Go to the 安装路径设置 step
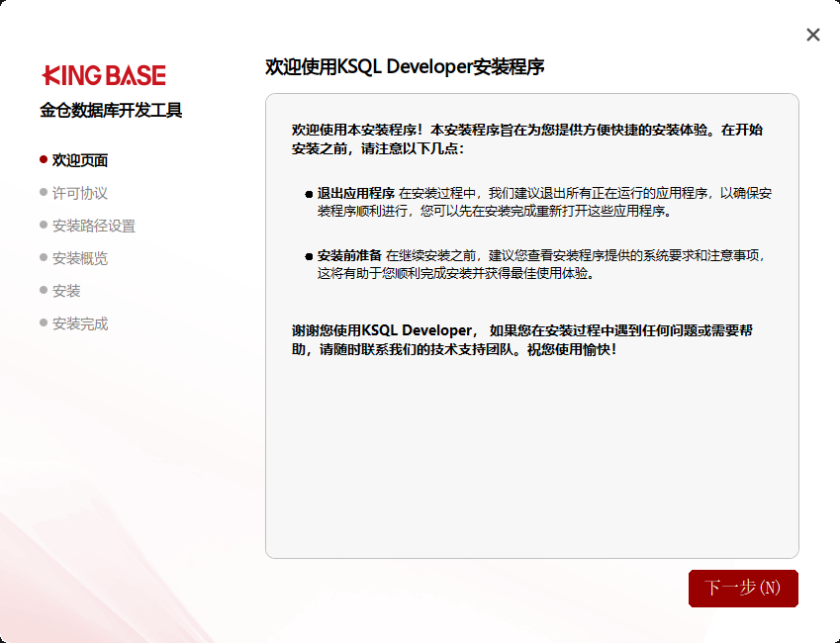The width and height of the screenshot is (840, 643). 94,226
